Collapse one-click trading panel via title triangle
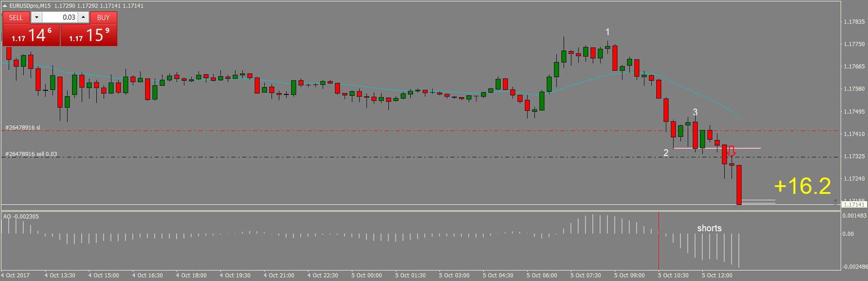868x281 pixels. [x=5, y=6]
